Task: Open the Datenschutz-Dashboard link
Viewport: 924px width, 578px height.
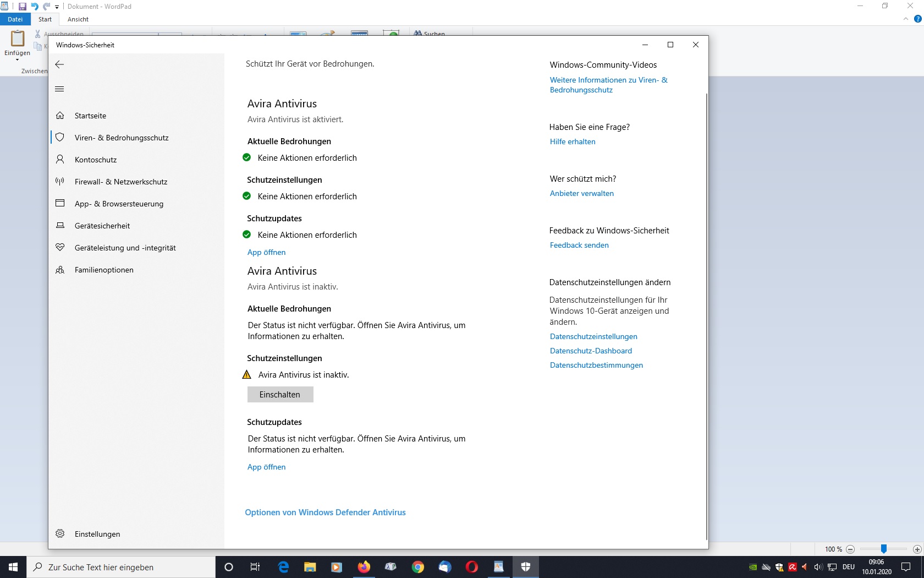Action: [x=591, y=351]
